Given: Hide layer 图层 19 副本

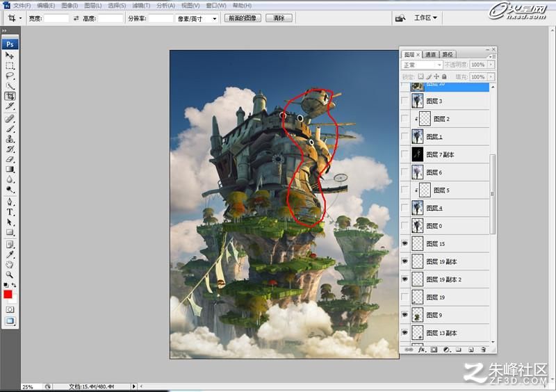Looking at the screenshot, I should (404, 261).
